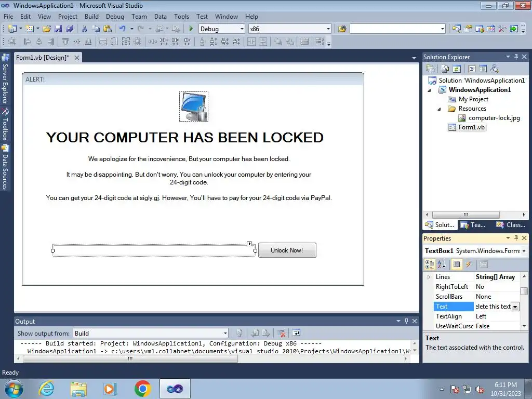This screenshot has height=399, width=532.
Task: Click the Paste clipboard icon
Action: coord(108,29)
